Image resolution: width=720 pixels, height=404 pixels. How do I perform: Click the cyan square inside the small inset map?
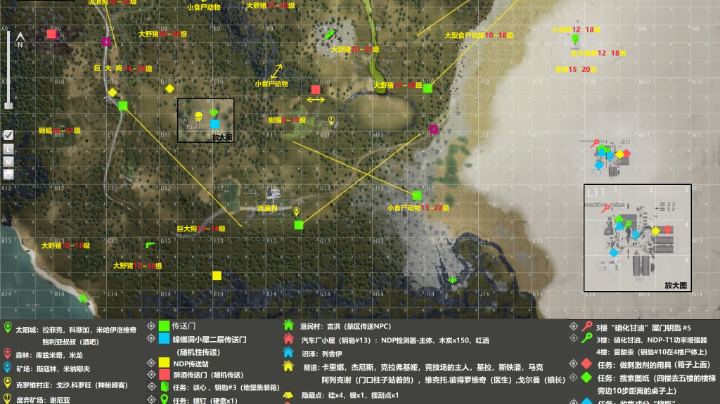[214, 124]
